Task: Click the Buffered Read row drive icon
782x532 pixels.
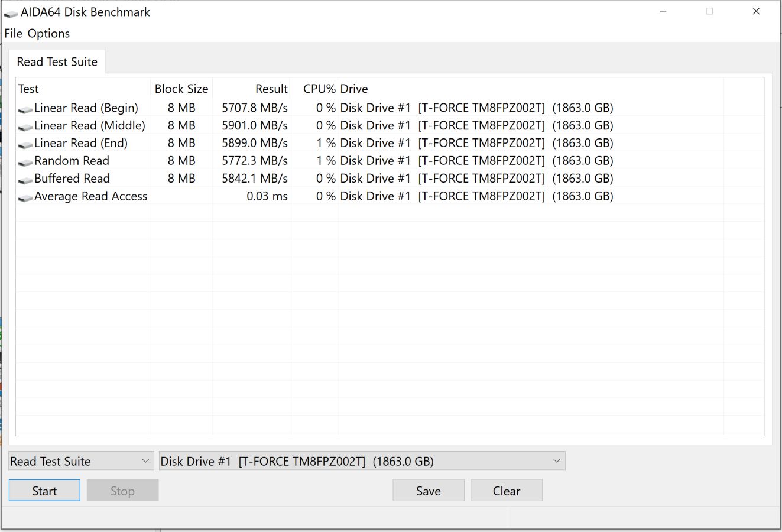Action: point(25,180)
